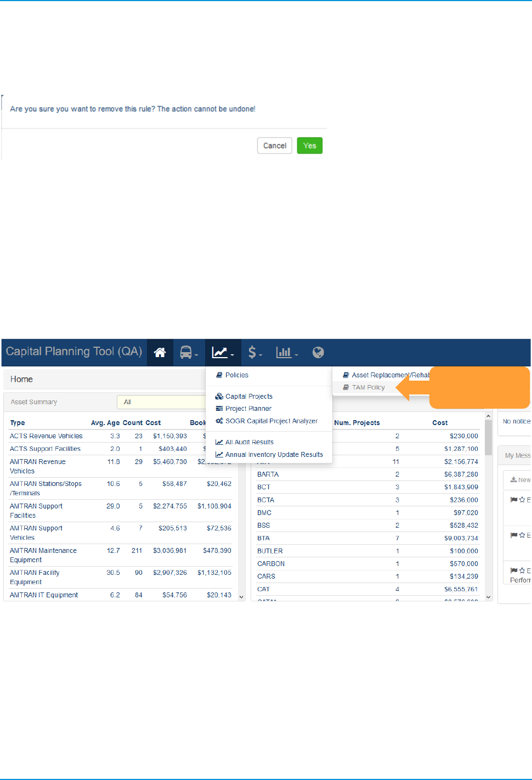The width and height of the screenshot is (532, 780).
Task: Confirm rule removal with Yes button
Action: [x=310, y=146]
